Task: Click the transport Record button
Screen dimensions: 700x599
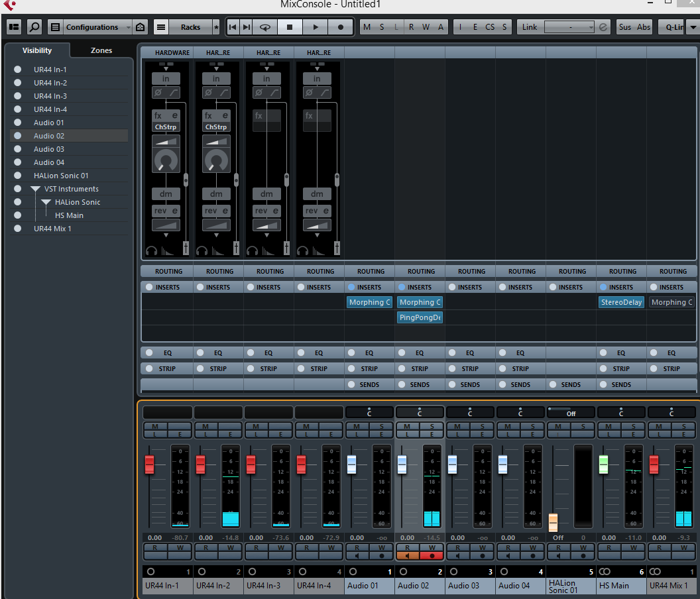Action: [341, 27]
